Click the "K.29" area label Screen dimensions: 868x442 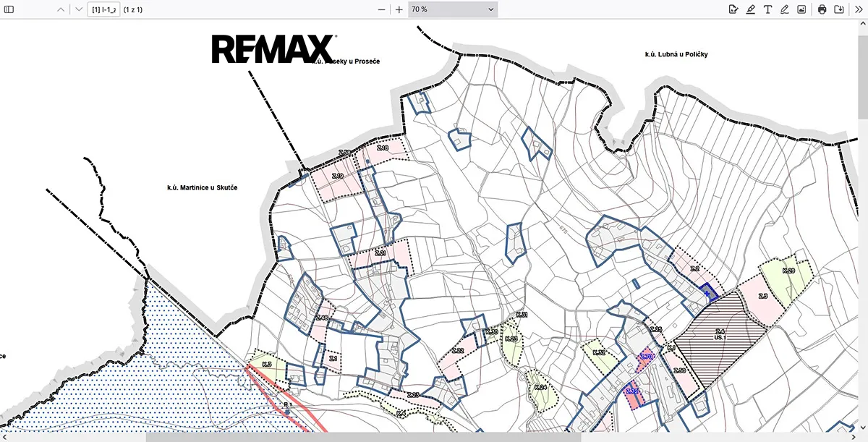788,271
